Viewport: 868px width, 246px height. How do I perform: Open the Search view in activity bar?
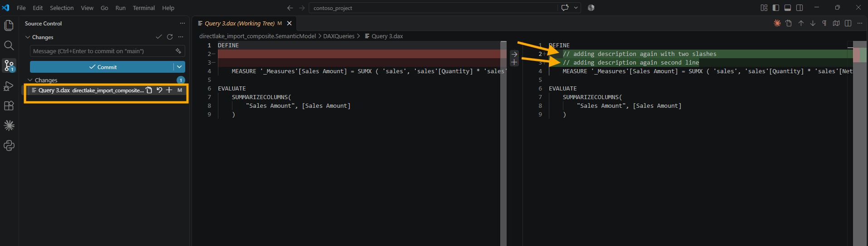click(x=9, y=45)
